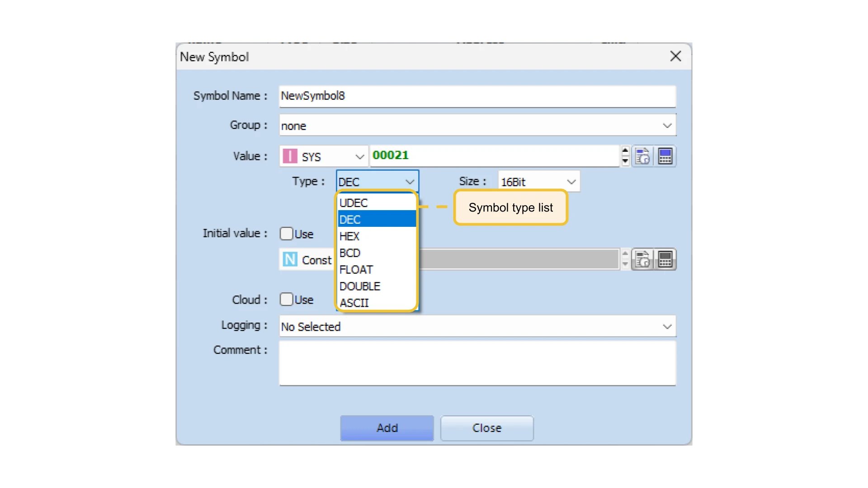
Task: Enable Initial value Use checkbox
Action: (286, 234)
